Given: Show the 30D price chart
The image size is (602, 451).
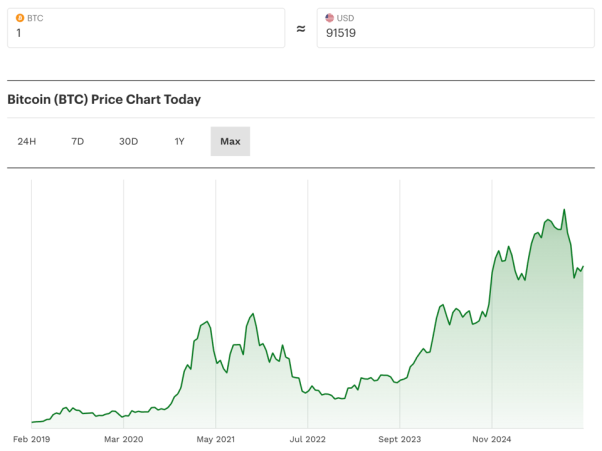Looking at the screenshot, I should point(128,141).
